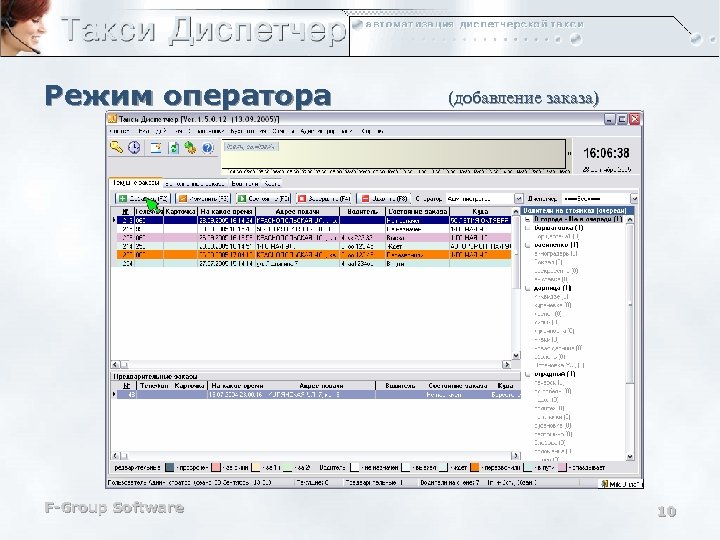Viewport: 720px width, 540px height.
Task: Select the Текущие заказы tab
Action: click(x=136, y=183)
